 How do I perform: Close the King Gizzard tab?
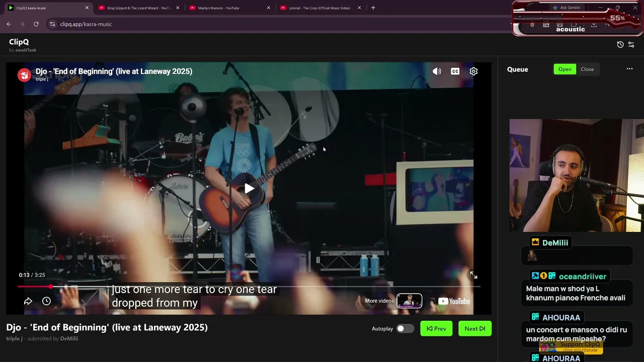pyautogui.click(x=178, y=8)
